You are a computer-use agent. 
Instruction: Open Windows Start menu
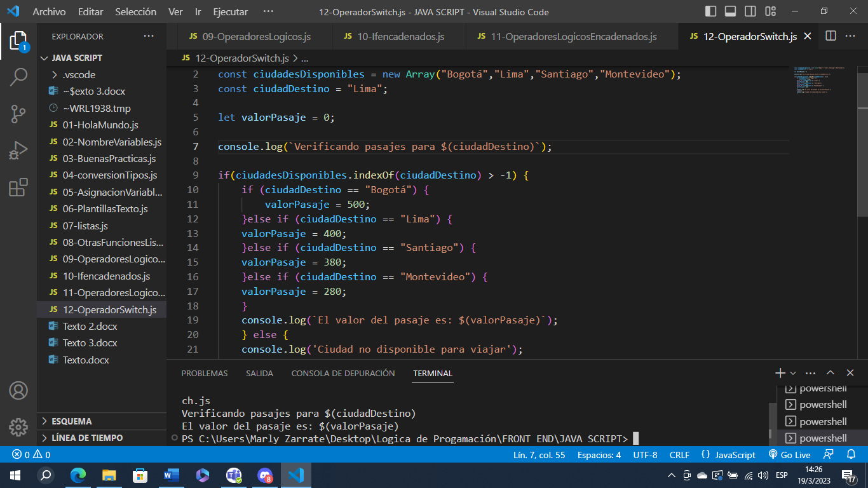[x=15, y=475]
